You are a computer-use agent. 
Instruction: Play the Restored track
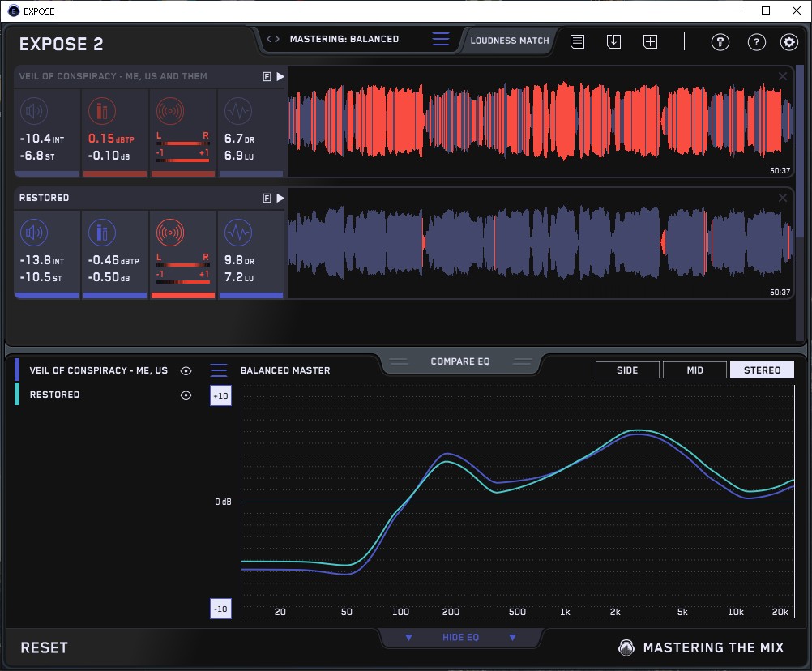click(280, 198)
